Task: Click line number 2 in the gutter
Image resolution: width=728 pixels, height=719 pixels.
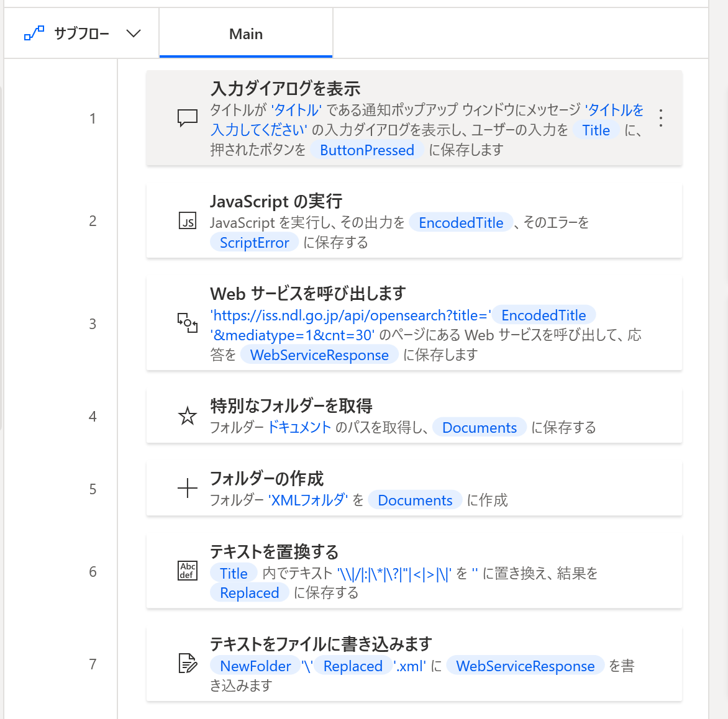Action: (93, 221)
